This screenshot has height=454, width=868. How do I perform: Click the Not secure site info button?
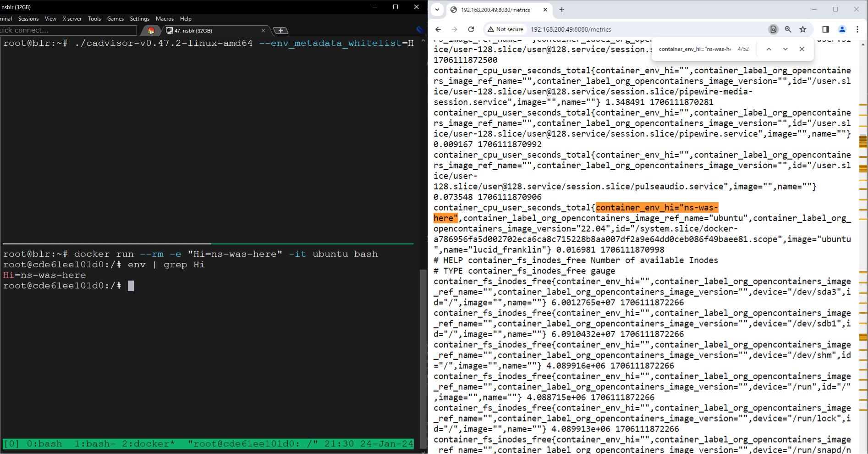click(505, 29)
